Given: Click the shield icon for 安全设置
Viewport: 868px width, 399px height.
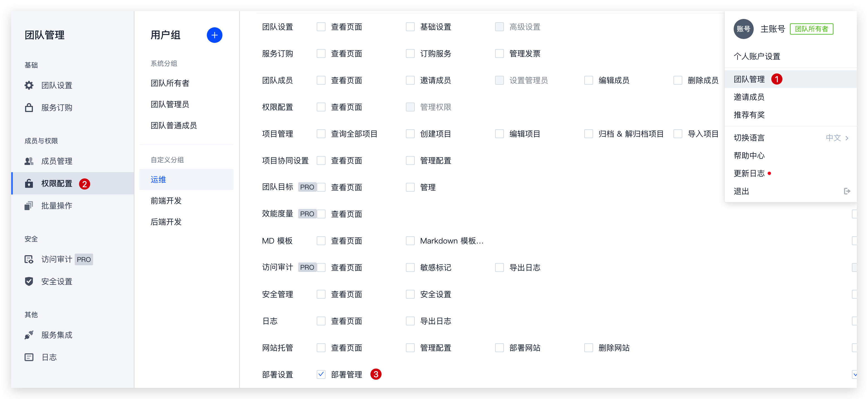Looking at the screenshot, I should [x=29, y=281].
